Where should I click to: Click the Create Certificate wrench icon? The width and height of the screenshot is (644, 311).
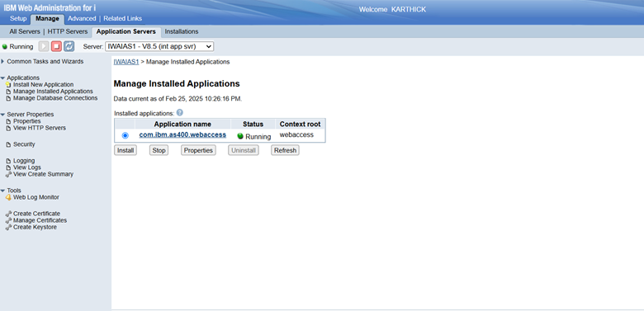point(8,214)
